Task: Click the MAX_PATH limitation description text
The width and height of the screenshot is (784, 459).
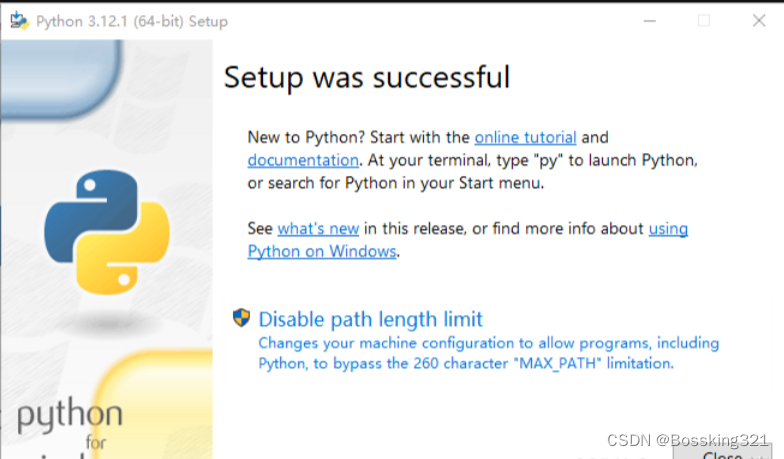Action: [x=488, y=353]
